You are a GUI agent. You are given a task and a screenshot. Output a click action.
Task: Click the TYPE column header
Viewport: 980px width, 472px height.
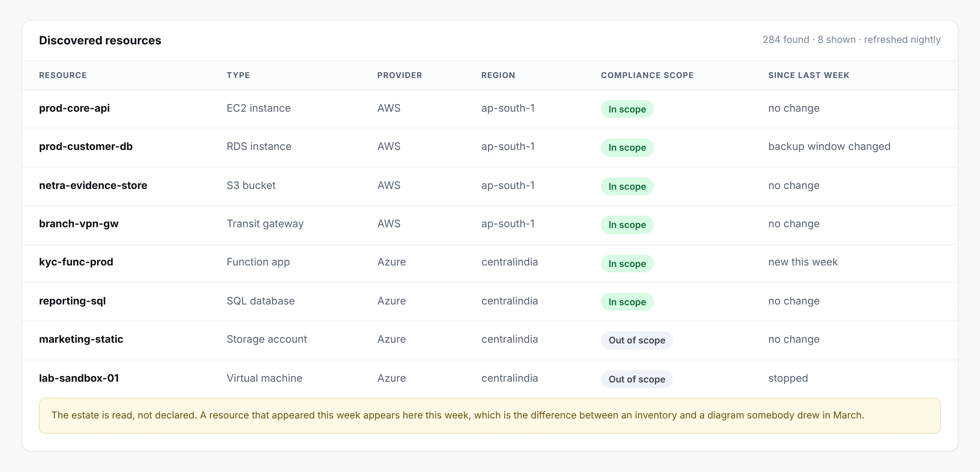coord(238,75)
